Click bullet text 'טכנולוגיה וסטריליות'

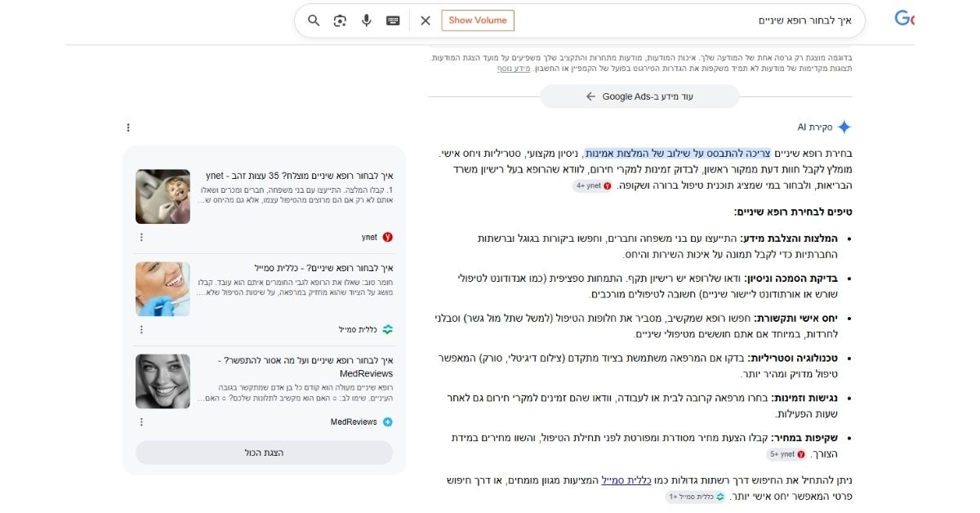(x=791, y=358)
